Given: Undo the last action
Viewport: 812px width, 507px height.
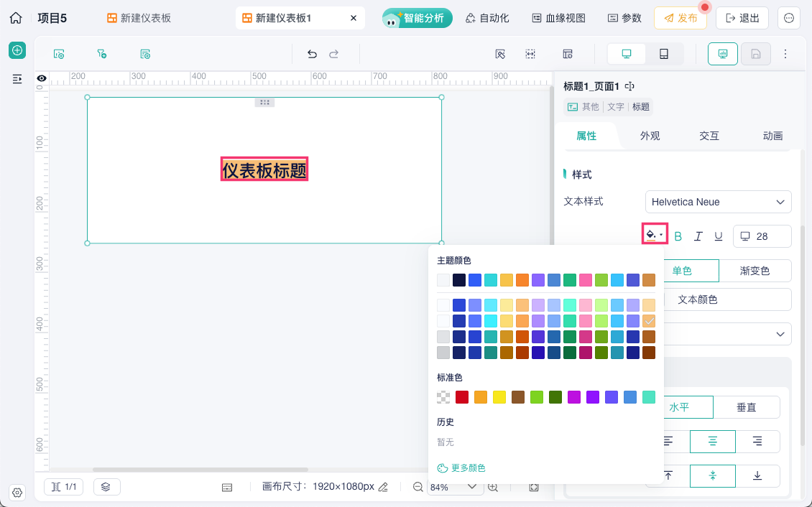Looking at the screenshot, I should coord(312,54).
